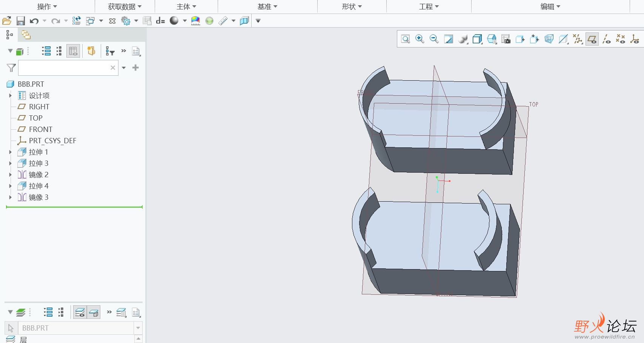Click the d= relations icon
The image size is (644, 343).
pyautogui.click(x=160, y=21)
